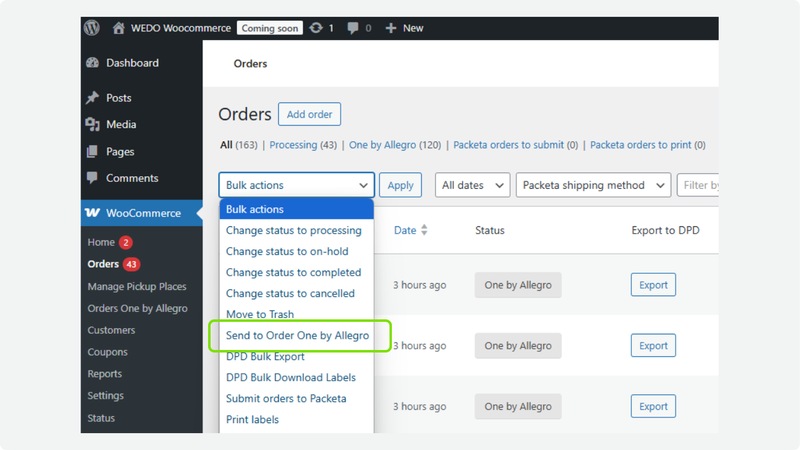The image size is (800, 450).
Task: Go to Orders submenu item
Action: point(103,264)
